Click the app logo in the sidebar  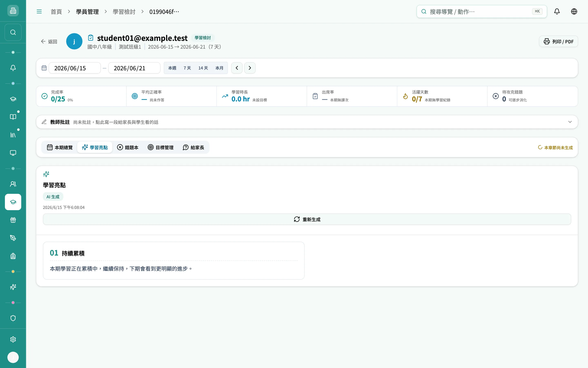click(x=13, y=11)
